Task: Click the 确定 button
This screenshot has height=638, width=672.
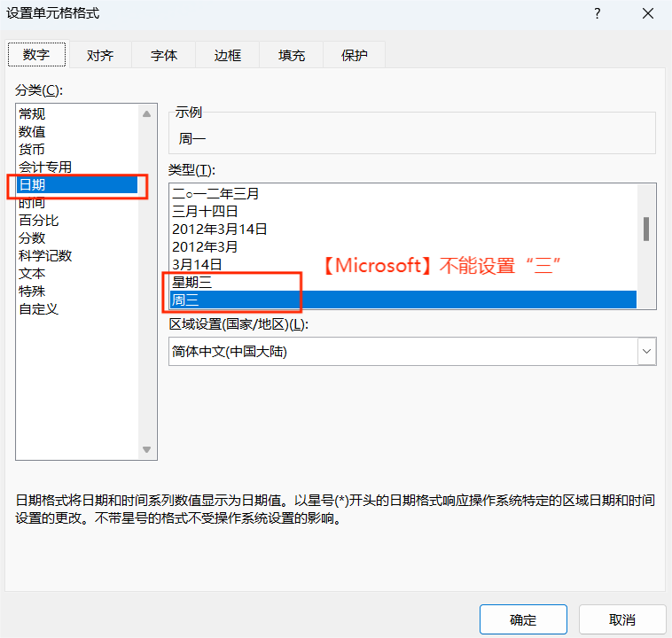Action: [523, 619]
